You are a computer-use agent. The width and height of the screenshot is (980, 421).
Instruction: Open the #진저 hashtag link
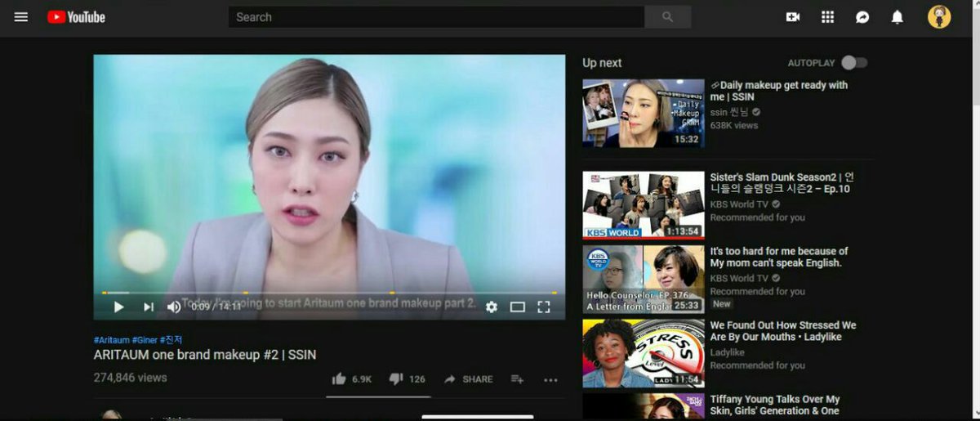(171, 339)
